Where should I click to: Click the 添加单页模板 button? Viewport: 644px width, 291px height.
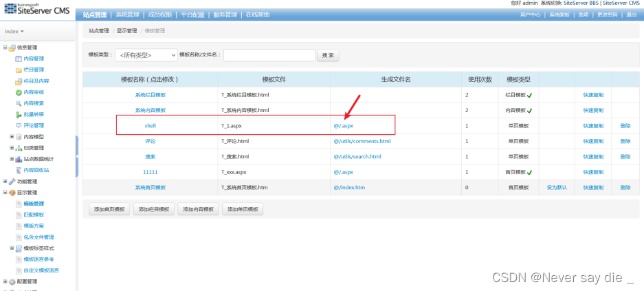click(243, 209)
